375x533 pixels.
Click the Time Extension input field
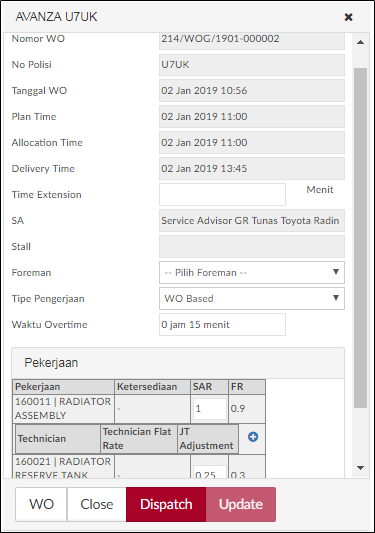tap(222, 194)
